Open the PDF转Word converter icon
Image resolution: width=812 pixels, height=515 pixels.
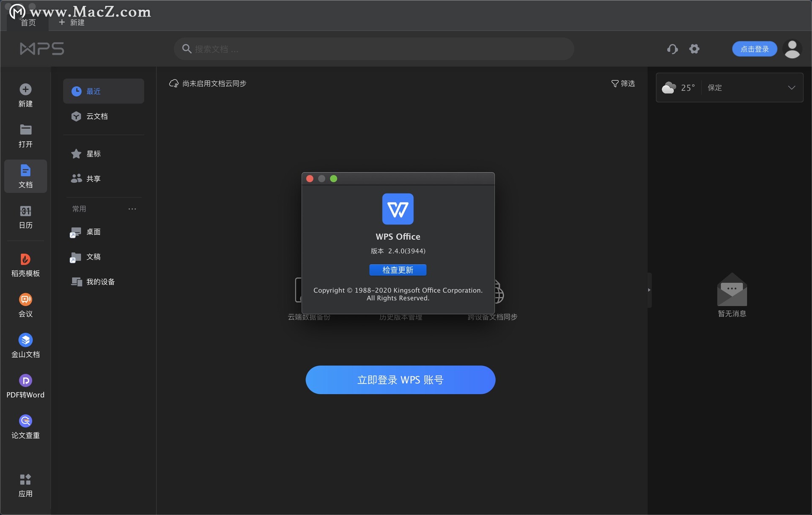click(x=25, y=381)
